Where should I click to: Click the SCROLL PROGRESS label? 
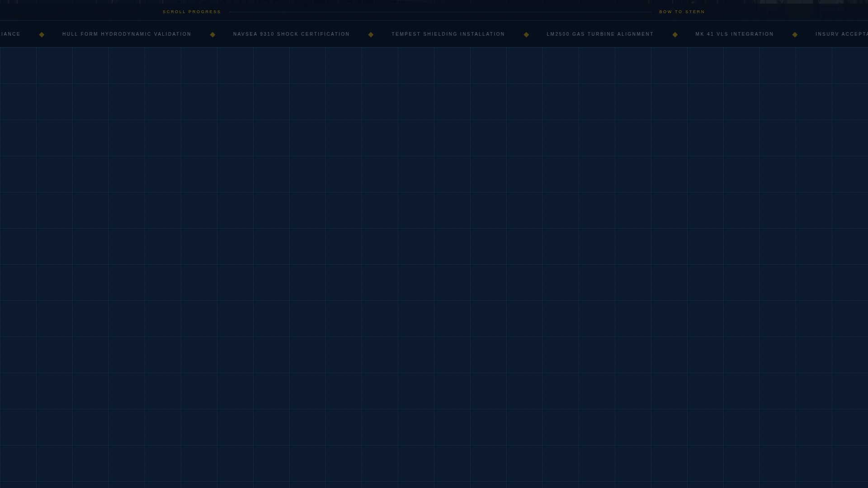(x=191, y=12)
